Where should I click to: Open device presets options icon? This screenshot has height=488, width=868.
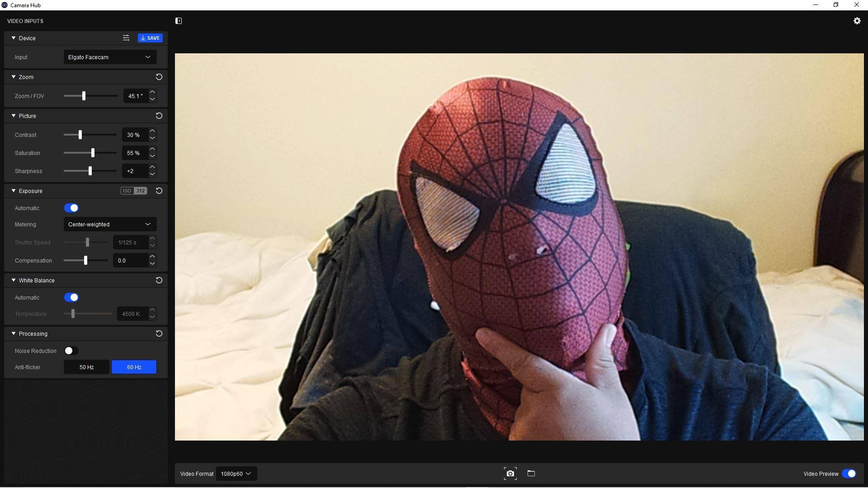[x=126, y=38]
